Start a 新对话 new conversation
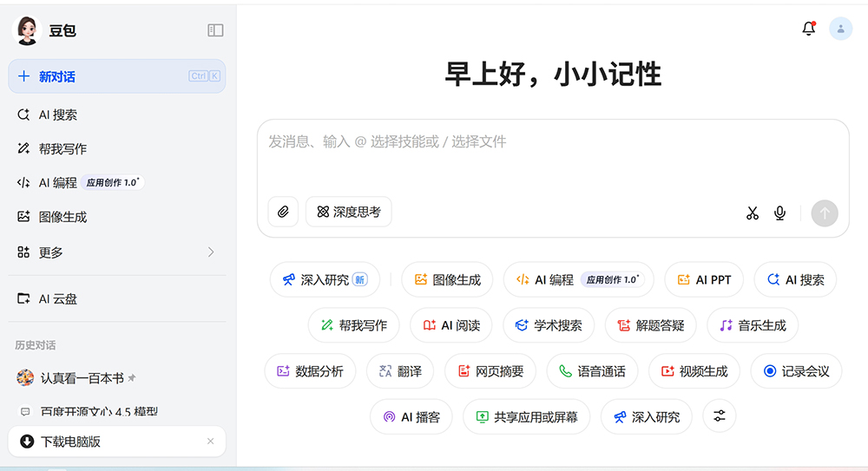Viewport: 868px width, 471px height. point(117,76)
